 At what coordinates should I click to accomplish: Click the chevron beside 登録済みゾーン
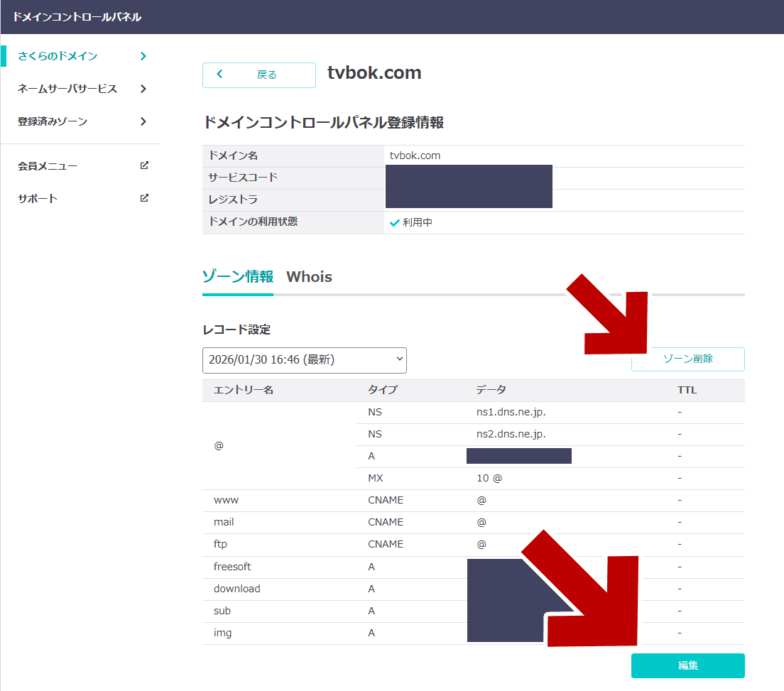143,121
